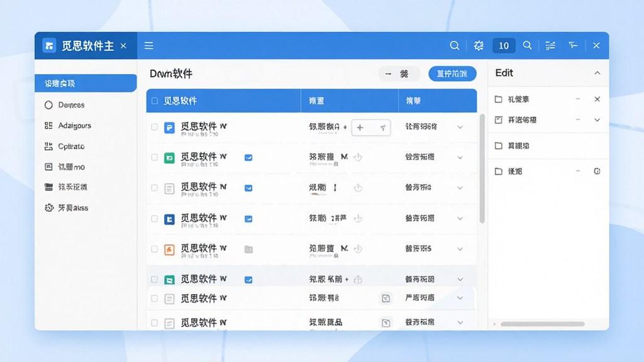Toggle the checkbox icon in Edit row with chevron
Image resolution: width=644 pixels, height=362 pixels.
tap(499, 120)
